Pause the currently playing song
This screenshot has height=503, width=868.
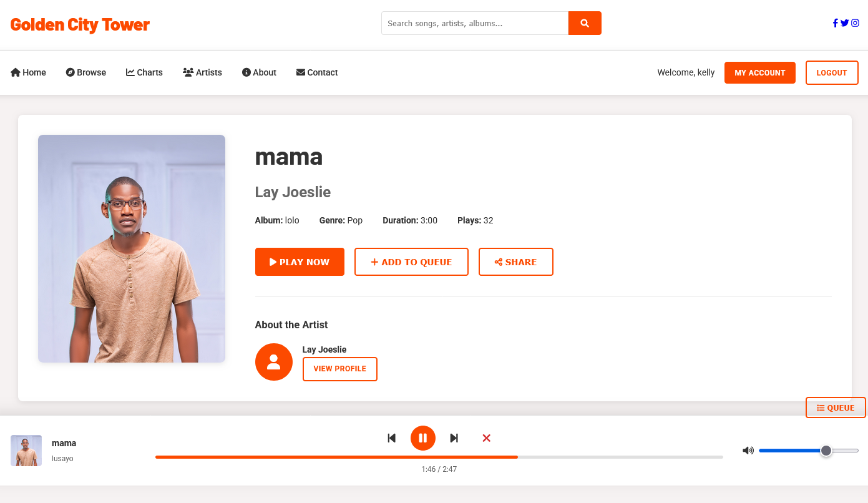(423, 438)
